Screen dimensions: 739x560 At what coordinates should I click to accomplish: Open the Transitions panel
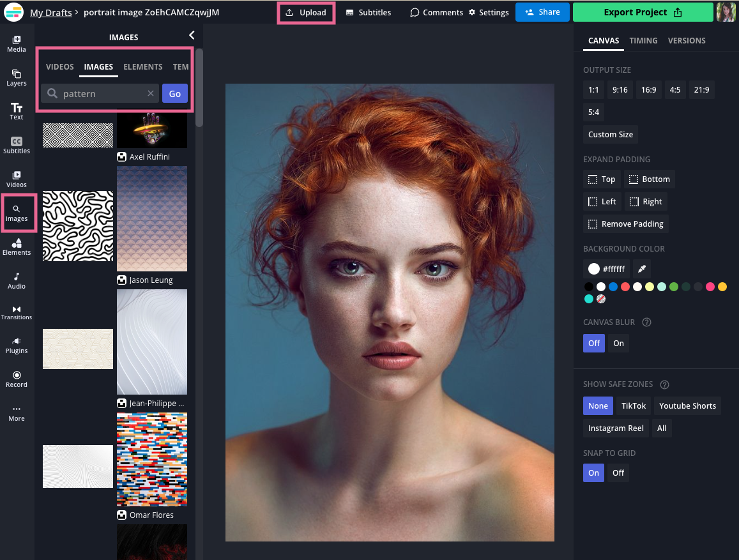coord(17,312)
